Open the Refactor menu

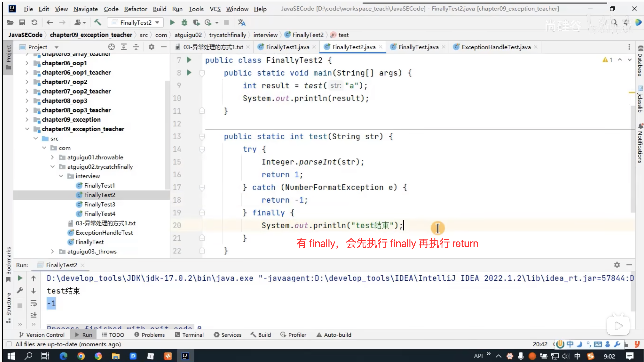136,9
